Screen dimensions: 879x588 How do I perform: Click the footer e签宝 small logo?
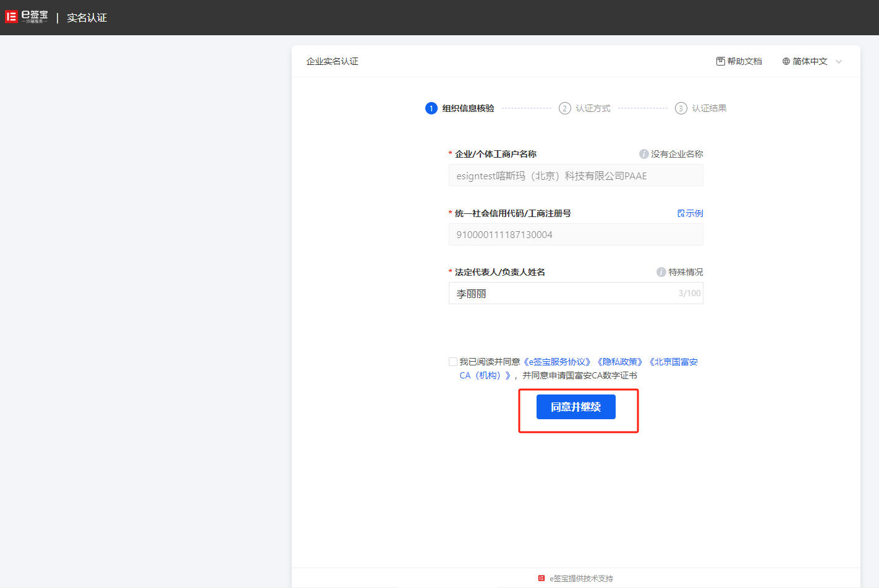(x=541, y=578)
